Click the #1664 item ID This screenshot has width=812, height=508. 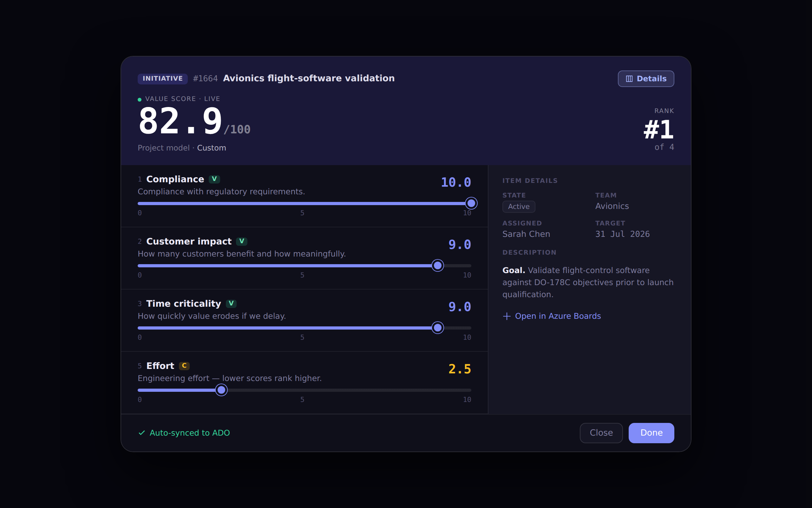click(x=205, y=79)
